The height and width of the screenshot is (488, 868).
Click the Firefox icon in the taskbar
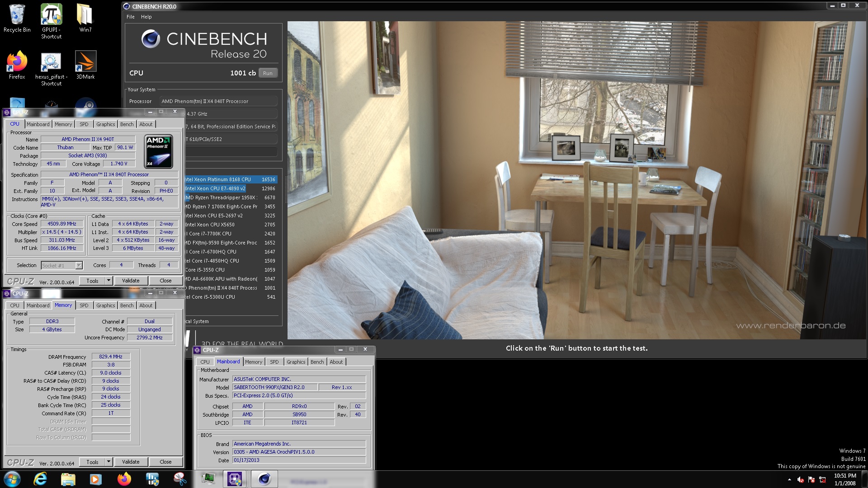tap(124, 479)
